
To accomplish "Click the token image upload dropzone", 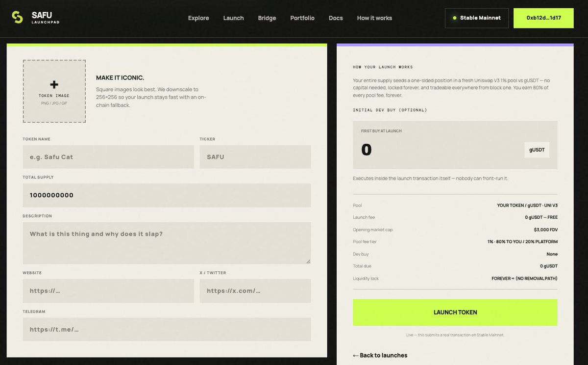I will coord(54,91).
